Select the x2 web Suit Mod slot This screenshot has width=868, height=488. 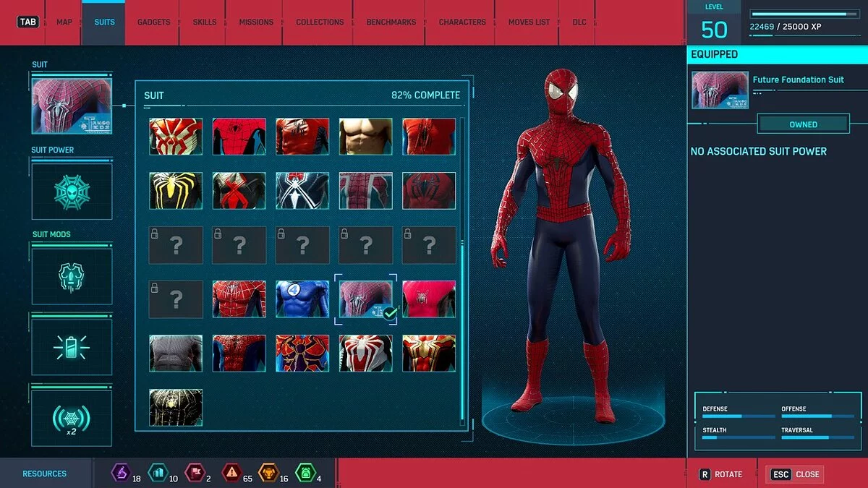point(72,418)
